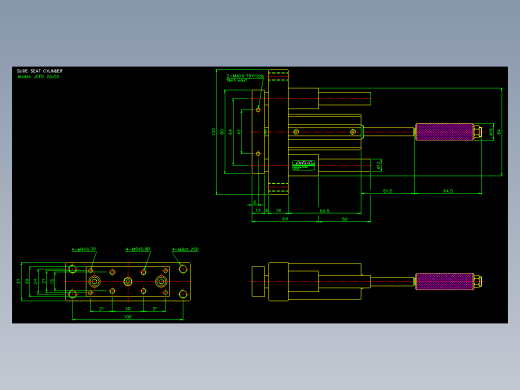Pick the 69.5 body length dimension
520x390 pixels.
pyautogui.click(x=324, y=211)
